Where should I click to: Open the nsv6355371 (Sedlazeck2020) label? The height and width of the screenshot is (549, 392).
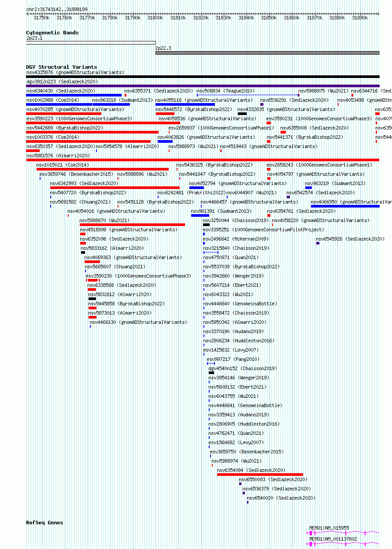pos(159,91)
